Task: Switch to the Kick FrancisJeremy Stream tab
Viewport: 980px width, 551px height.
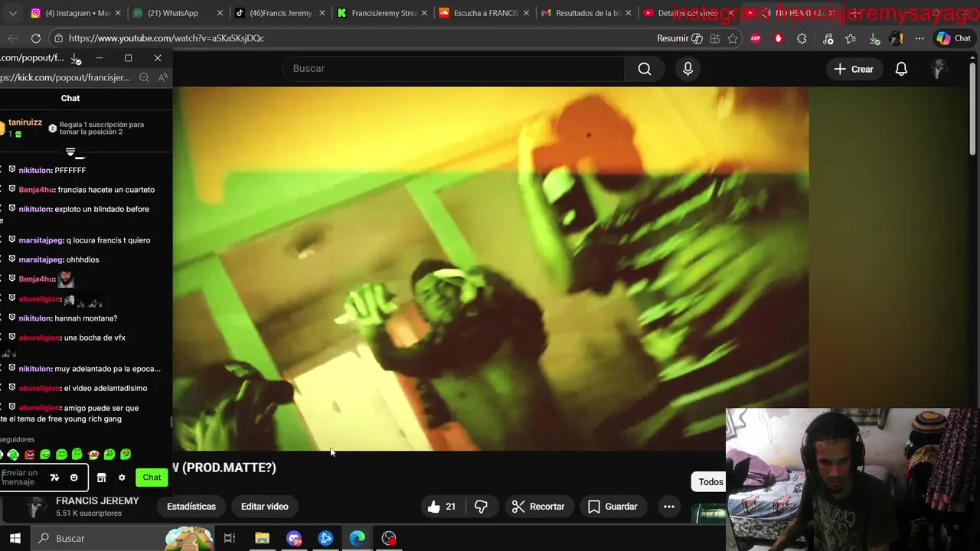Action: (381, 13)
